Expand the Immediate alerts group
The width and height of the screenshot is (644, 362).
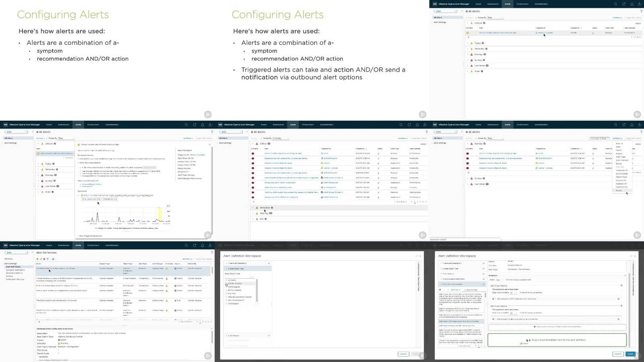pos(253,208)
